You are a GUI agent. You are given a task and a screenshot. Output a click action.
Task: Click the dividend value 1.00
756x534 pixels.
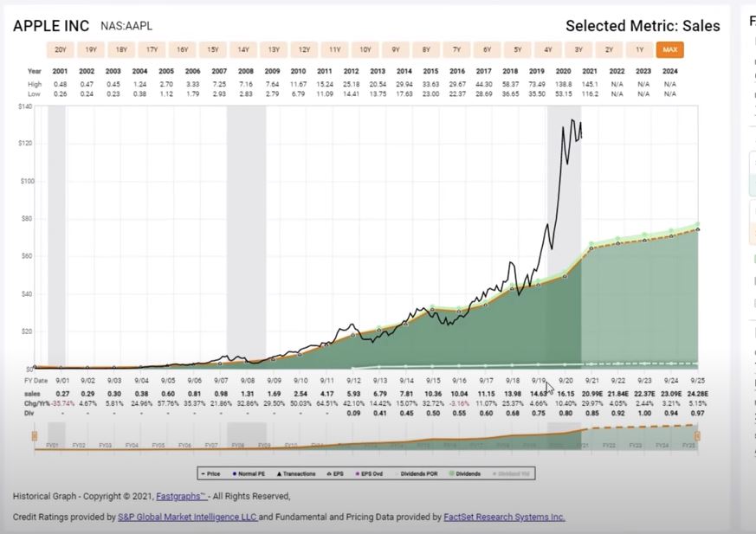pos(644,413)
